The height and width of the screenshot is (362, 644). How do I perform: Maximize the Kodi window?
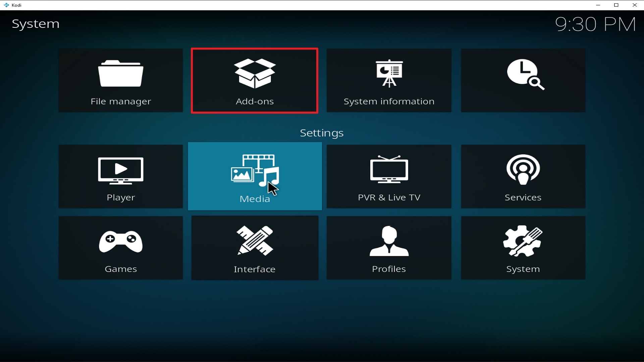[x=616, y=5]
